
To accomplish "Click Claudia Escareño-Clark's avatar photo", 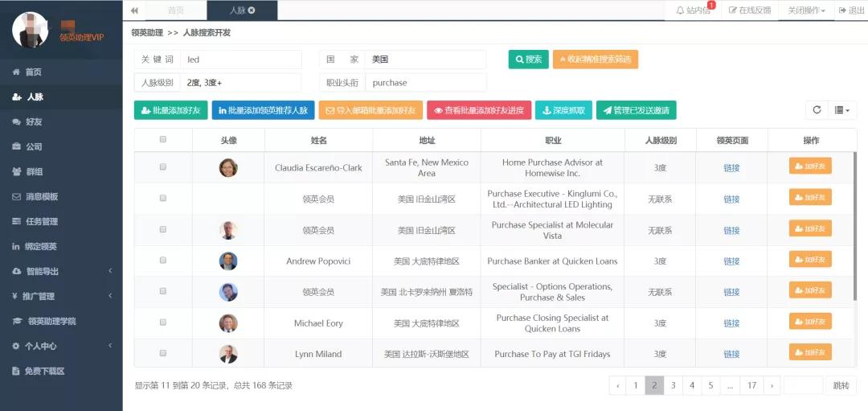I will point(228,167).
